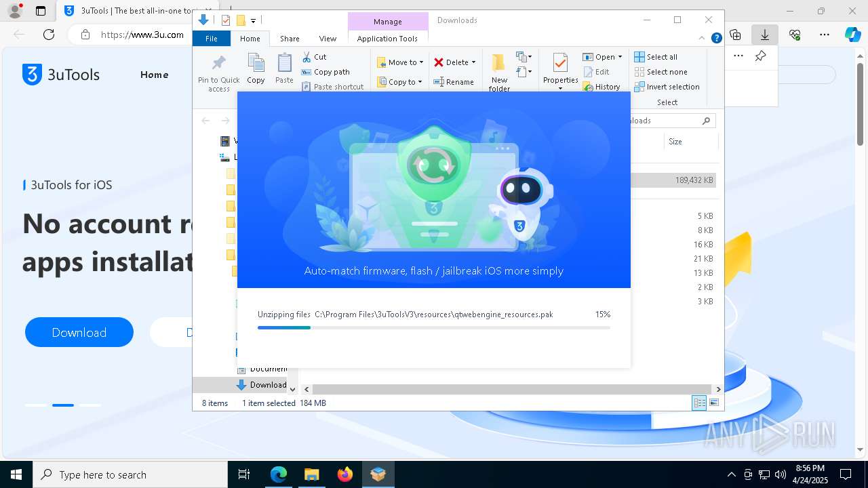The height and width of the screenshot is (488, 868).
Task: Open Firefox from the taskbar
Action: [345, 474]
